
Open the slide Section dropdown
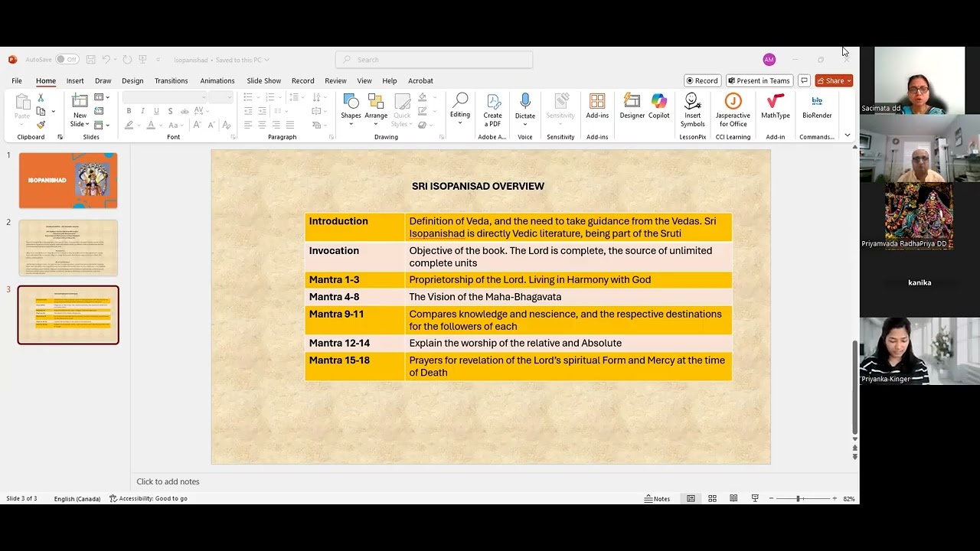click(x=102, y=125)
